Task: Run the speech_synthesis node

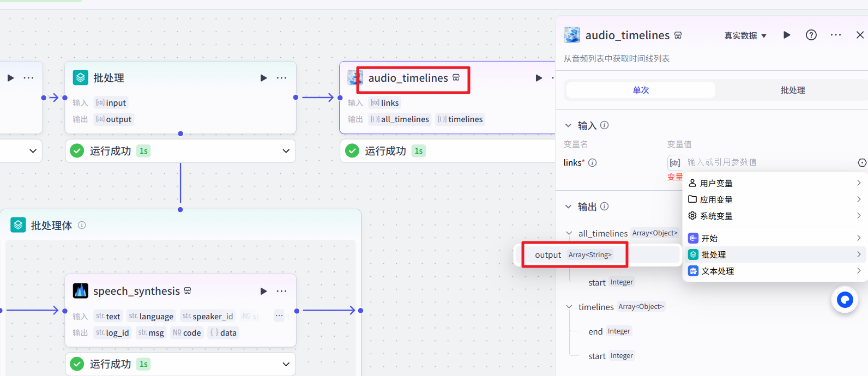Action: [264, 291]
